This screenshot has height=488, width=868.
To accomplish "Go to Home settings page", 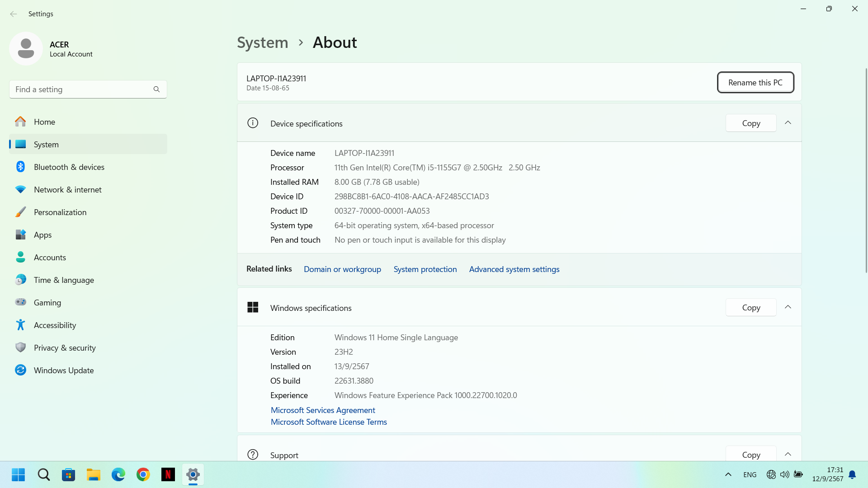I will [88, 122].
